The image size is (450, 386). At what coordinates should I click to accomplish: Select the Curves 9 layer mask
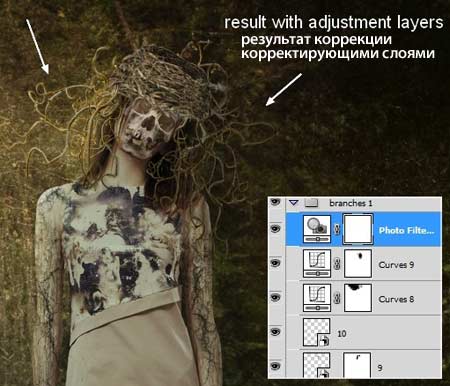(x=358, y=263)
